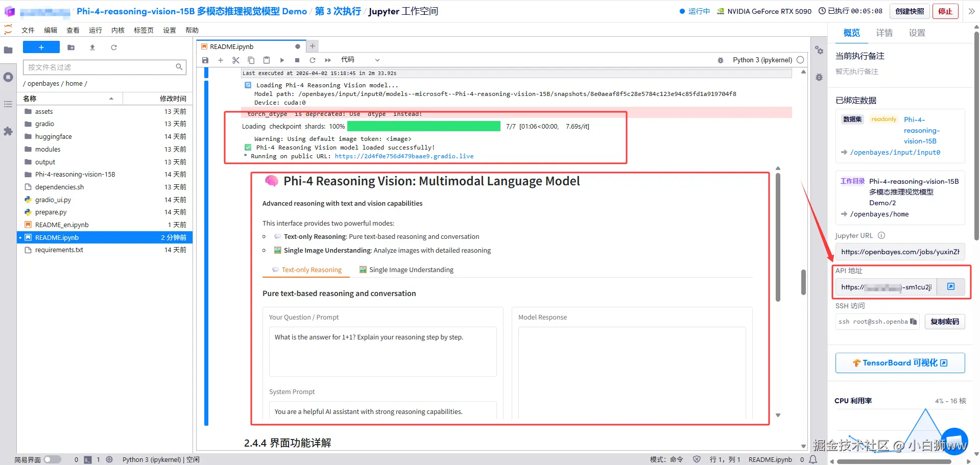Paste cell from clipboard
Screen dimensions: 980x465
pyautogui.click(x=267, y=60)
